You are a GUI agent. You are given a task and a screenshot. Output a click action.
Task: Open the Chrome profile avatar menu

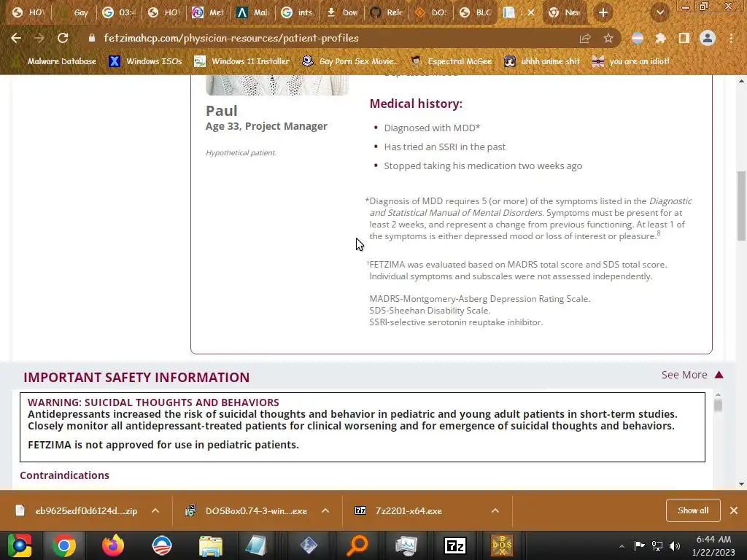tap(708, 38)
